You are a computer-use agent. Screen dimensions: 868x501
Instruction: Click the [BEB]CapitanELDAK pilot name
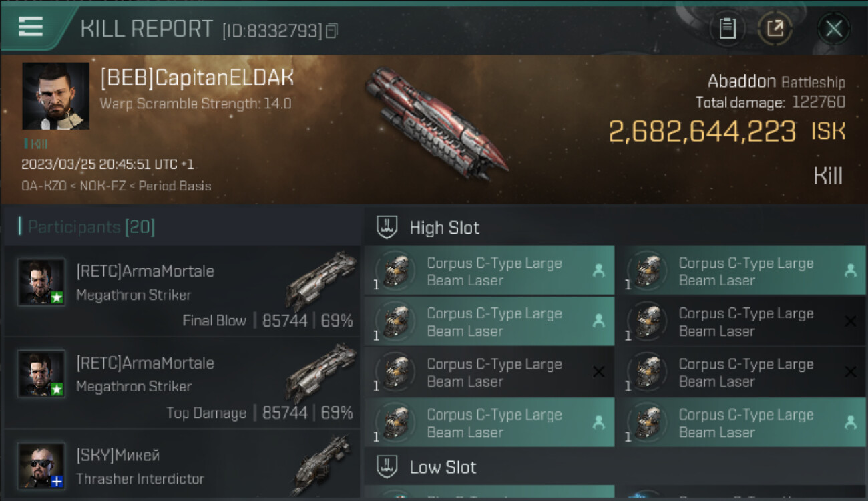pos(196,78)
